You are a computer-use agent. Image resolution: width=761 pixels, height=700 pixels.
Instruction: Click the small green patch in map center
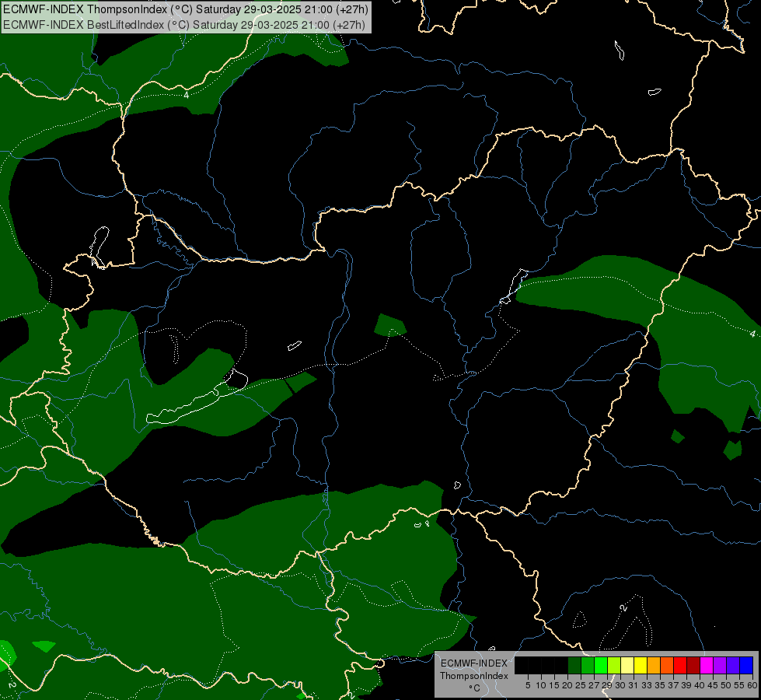[389, 325]
